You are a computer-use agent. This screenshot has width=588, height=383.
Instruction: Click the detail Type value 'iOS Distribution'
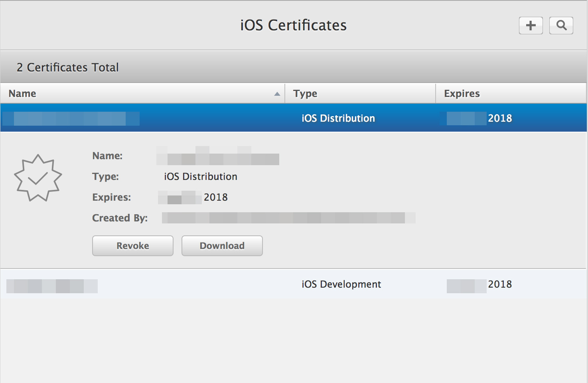click(201, 176)
